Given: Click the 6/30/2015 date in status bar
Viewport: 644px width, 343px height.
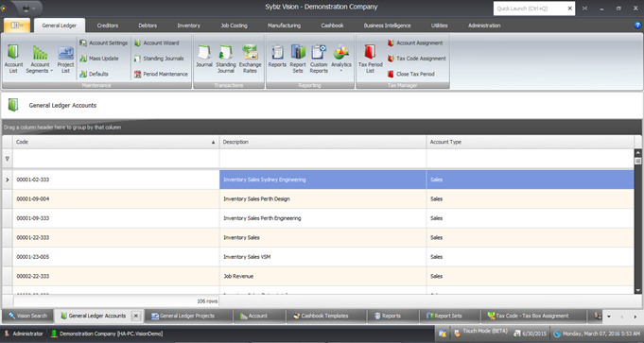Looking at the screenshot, I should point(530,334).
